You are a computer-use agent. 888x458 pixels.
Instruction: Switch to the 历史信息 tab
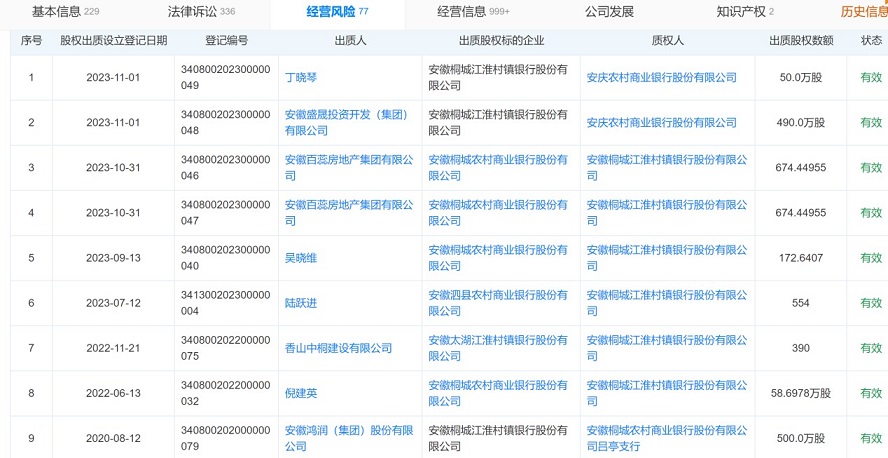(x=864, y=11)
